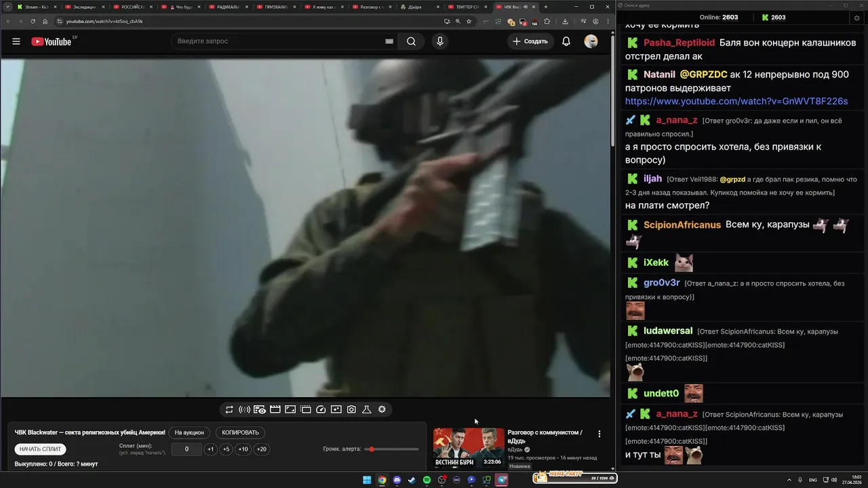Viewport: 868px width, 488px height.
Task: Click the split minutes input field
Action: tap(186, 449)
